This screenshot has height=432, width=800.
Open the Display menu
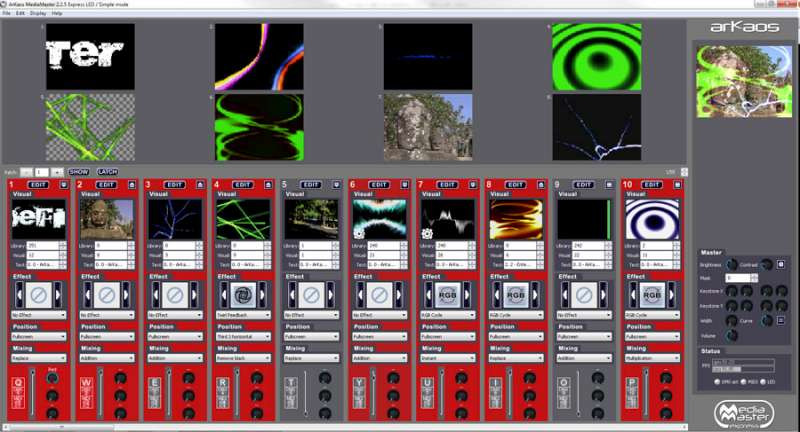36,14
